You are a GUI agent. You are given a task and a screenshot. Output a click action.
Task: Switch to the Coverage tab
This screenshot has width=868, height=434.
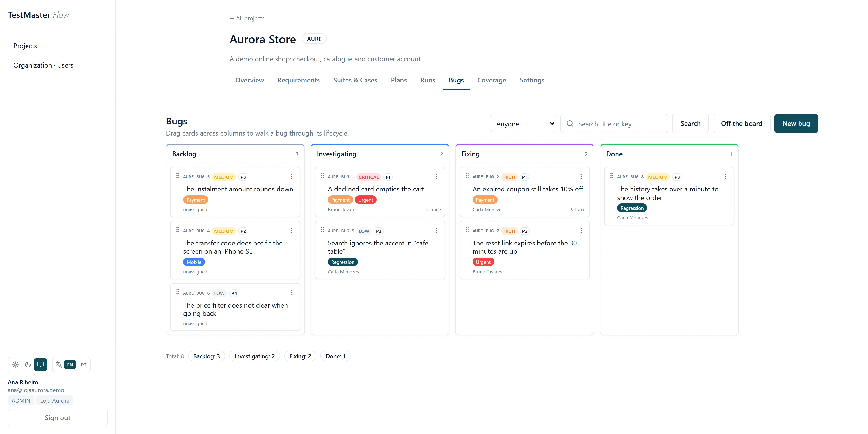(492, 80)
